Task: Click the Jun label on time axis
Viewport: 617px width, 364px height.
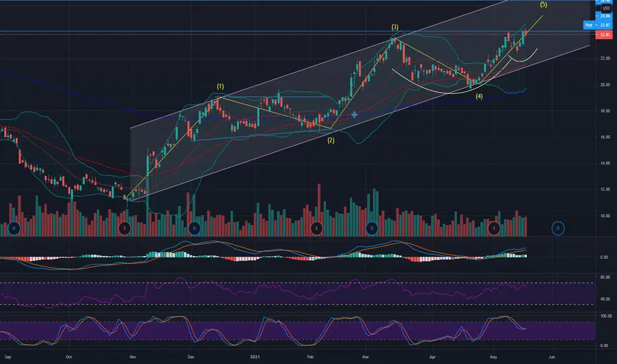Action: click(x=551, y=357)
